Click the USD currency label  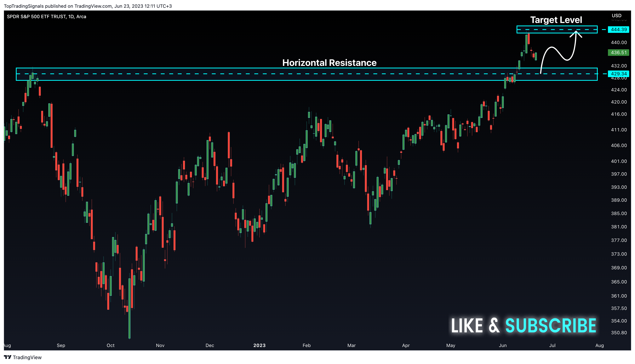tap(616, 15)
